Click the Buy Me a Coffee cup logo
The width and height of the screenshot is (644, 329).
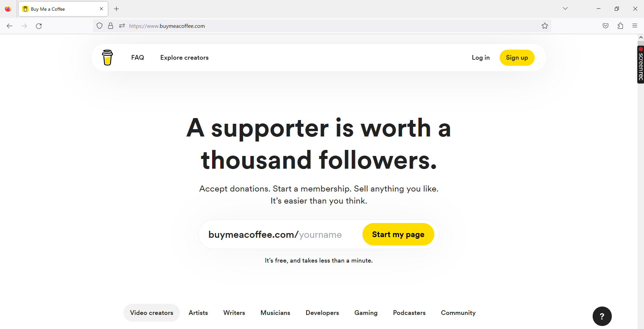107,57
